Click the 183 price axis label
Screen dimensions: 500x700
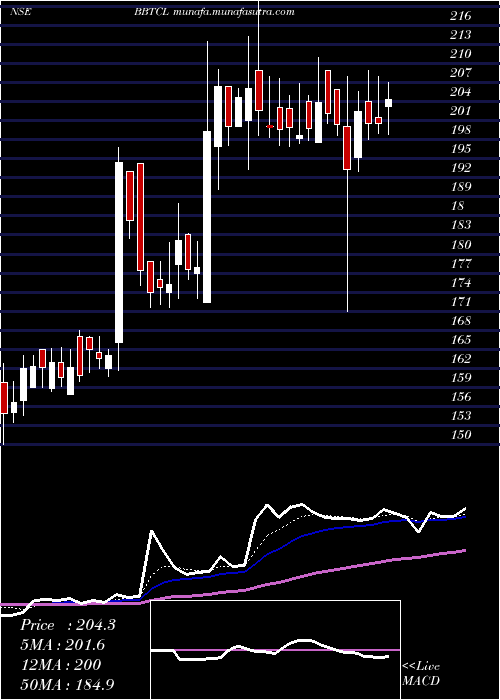pyautogui.click(x=461, y=225)
